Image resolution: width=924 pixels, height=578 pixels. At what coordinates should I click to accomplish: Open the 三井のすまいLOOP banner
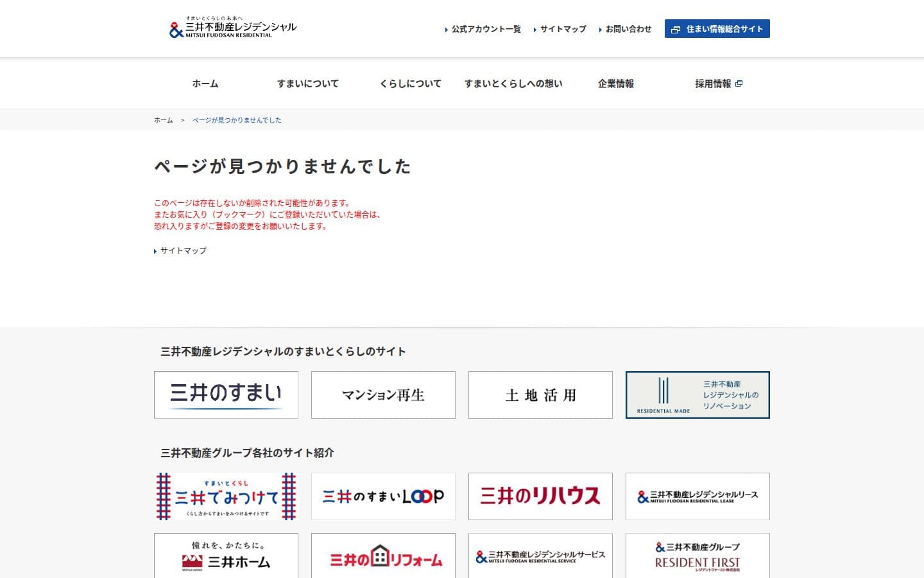383,496
